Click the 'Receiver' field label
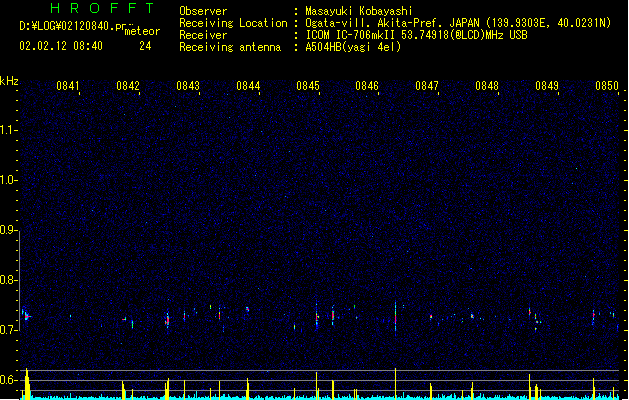Screen dimensions: 629x400 point(203,35)
